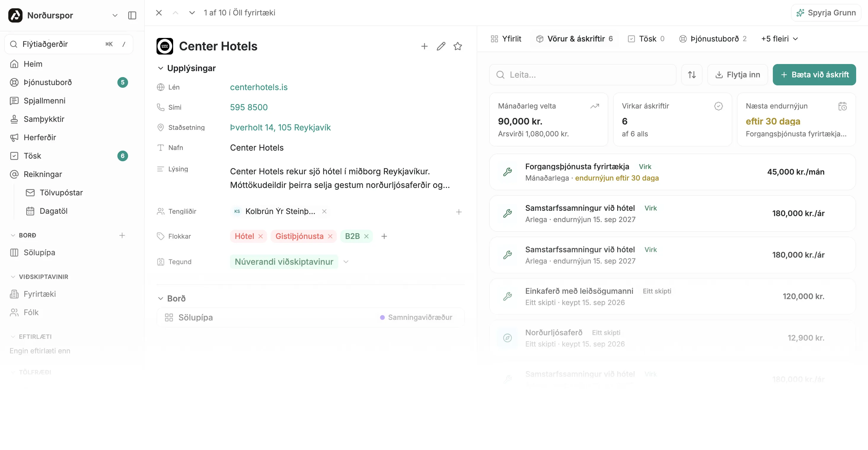The height and width of the screenshot is (450, 868).
Task: Open the Þverholt 14, 105 Reykjavík address link
Action: point(280,128)
